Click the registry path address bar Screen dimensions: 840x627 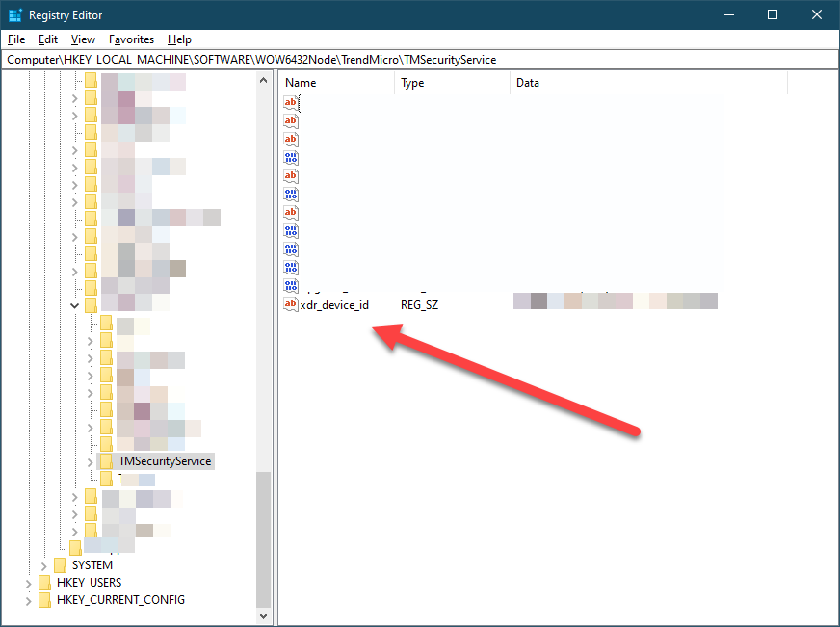click(419, 60)
